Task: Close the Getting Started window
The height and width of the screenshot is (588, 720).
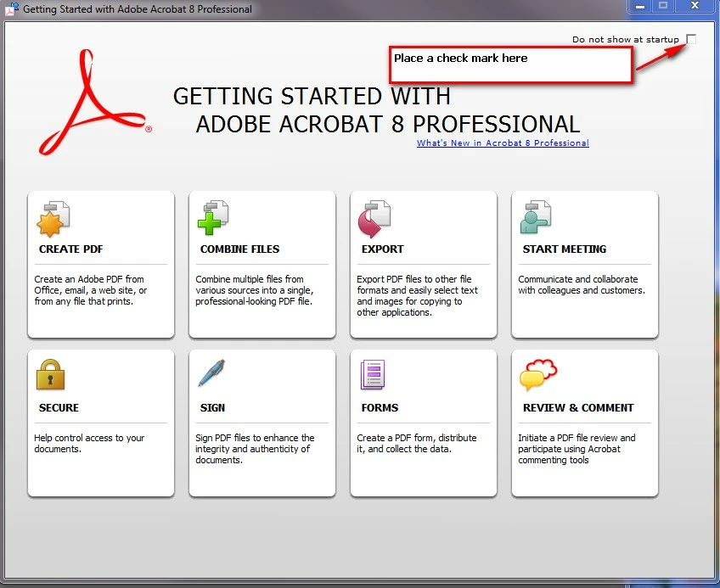Action: 695,6
